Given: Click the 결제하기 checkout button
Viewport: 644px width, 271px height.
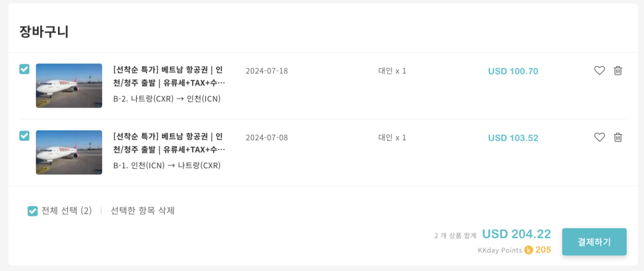Looking at the screenshot, I should [594, 242].
